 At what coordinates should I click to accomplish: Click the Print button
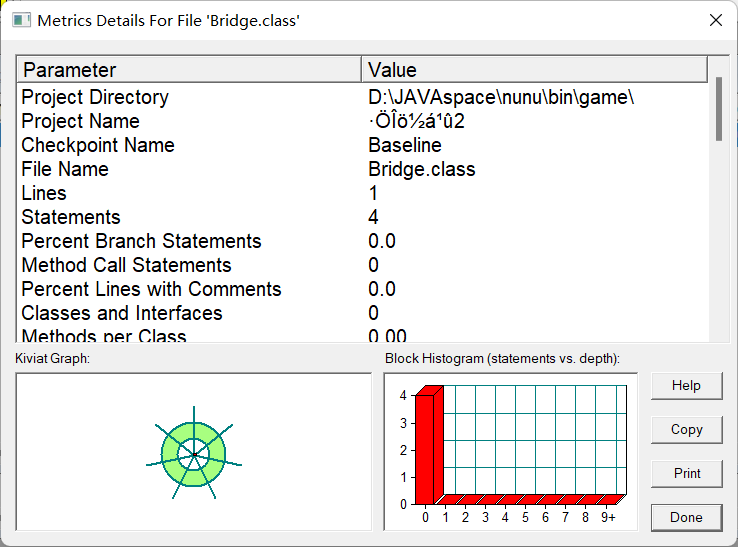686,473
